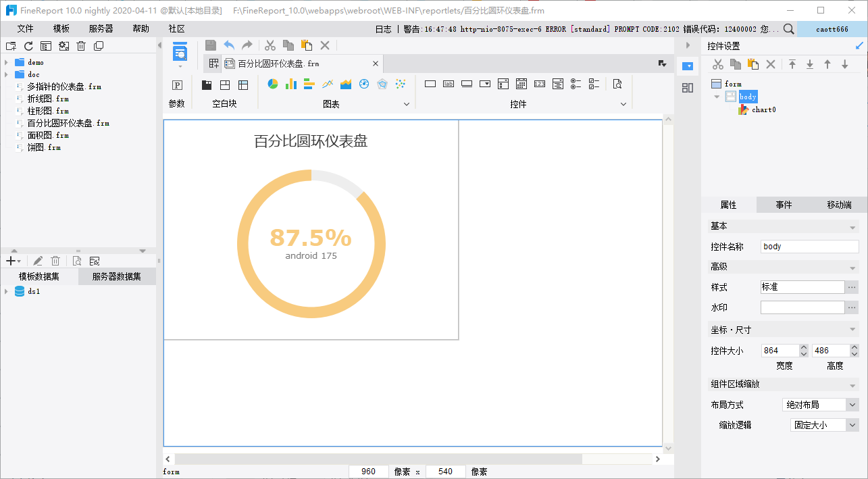The width and height of the screenshot is (868, 479).
Task: Open the 模板 menu
Action: pyautogui.click(x=61, y=28)
